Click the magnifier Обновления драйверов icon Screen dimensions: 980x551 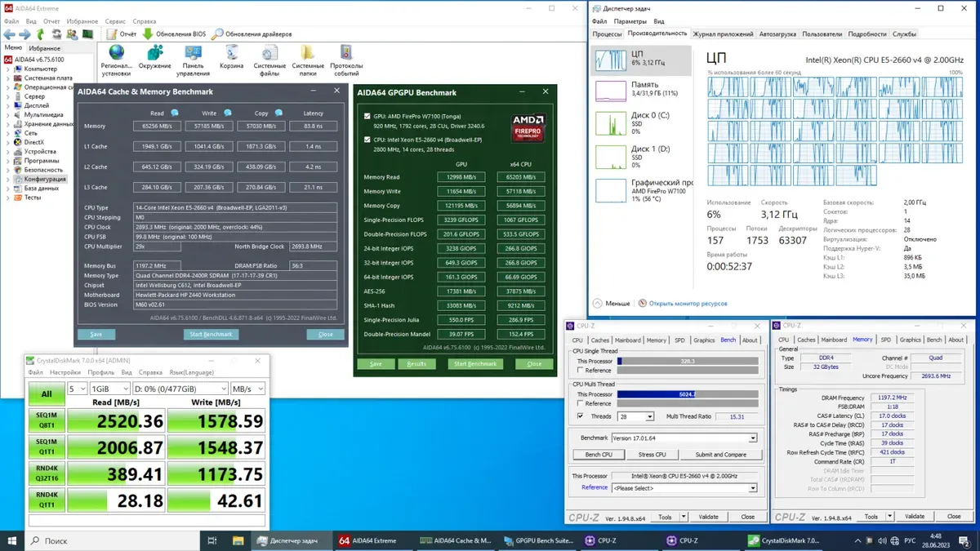click(217, 34)
